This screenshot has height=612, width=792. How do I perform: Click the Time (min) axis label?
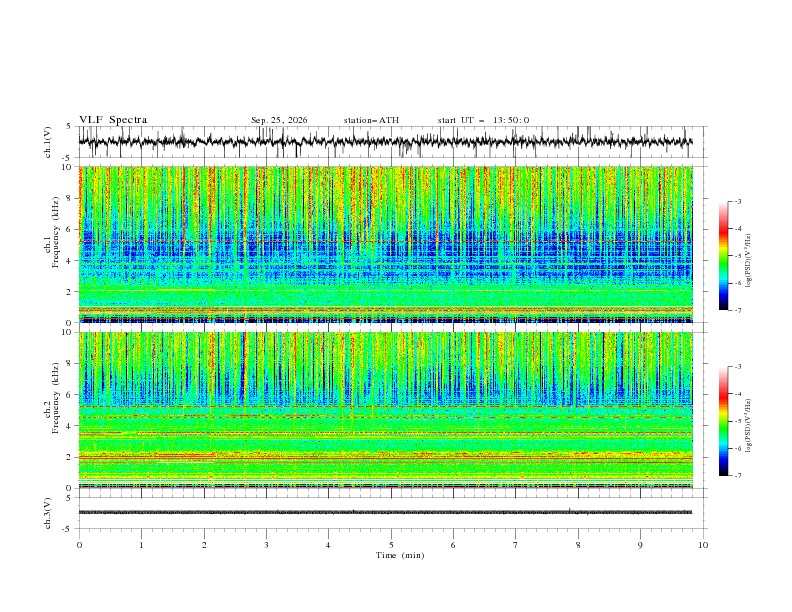[x=400, y=555]
